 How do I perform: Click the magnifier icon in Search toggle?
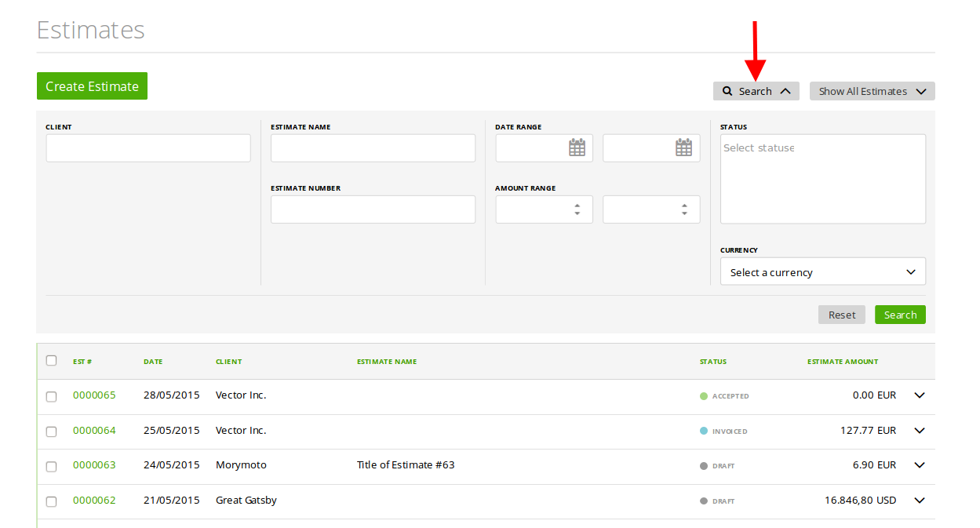click(727, 91)
